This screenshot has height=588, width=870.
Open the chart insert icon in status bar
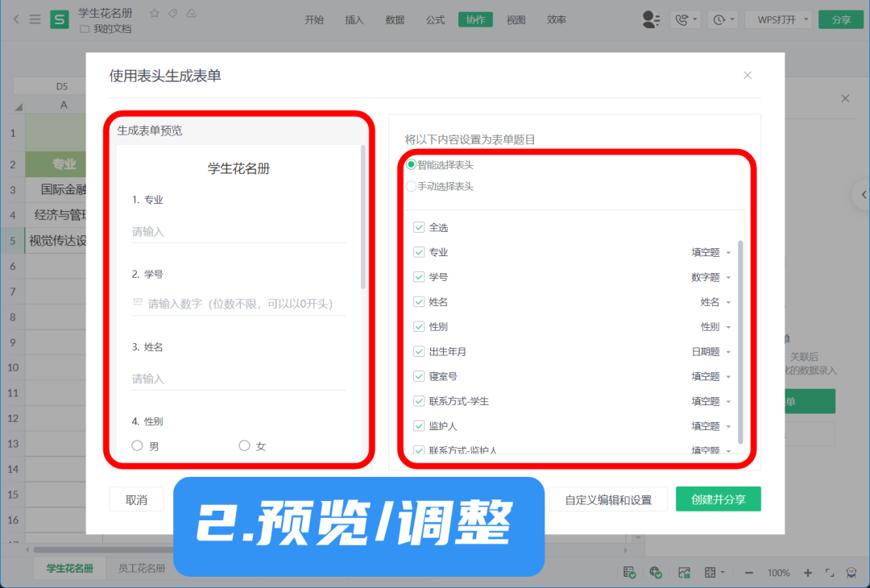coord(684,572)
